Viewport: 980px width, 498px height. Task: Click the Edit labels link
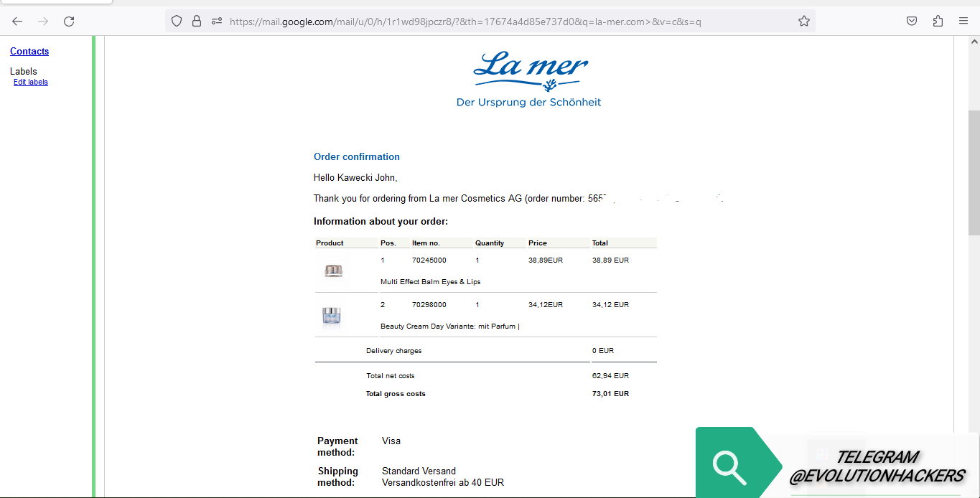click(x=31, y=83)
